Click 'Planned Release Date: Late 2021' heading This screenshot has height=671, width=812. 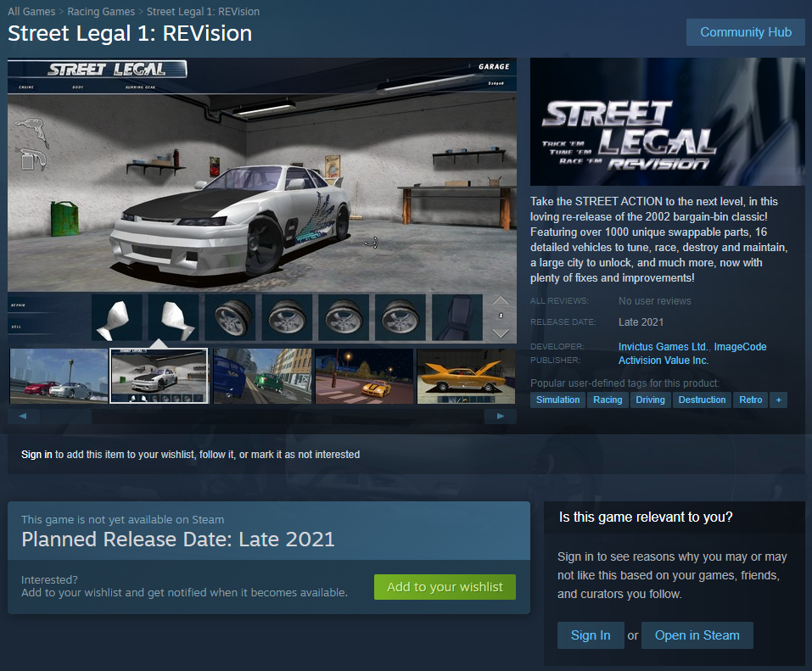178,540
